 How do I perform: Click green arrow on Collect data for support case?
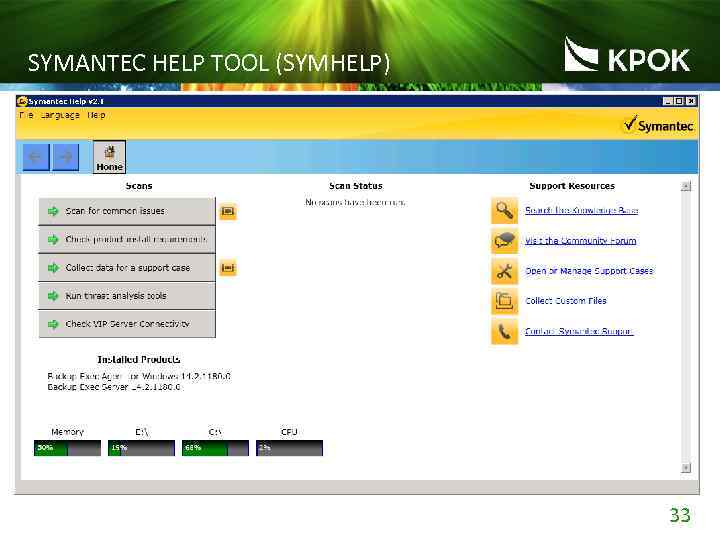(53, 268)
